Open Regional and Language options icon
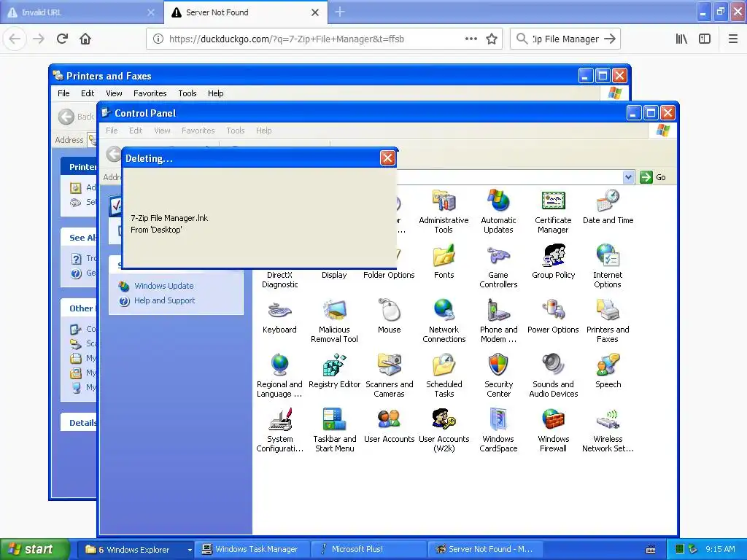This screenshot has width=747, height=560. pos(279,376)
